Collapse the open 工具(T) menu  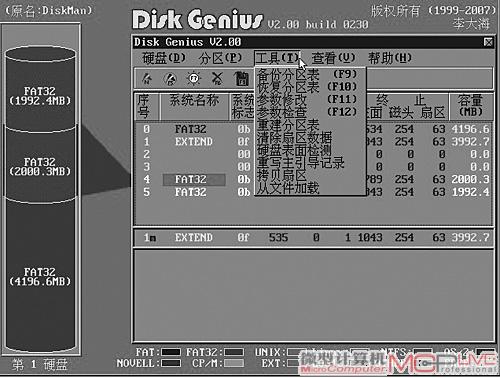coord(277,58)
